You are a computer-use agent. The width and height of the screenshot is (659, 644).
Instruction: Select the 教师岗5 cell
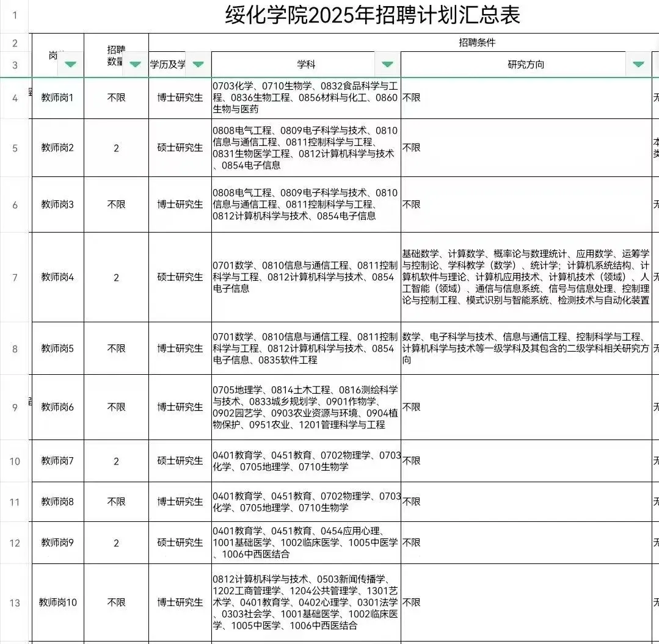57,349
